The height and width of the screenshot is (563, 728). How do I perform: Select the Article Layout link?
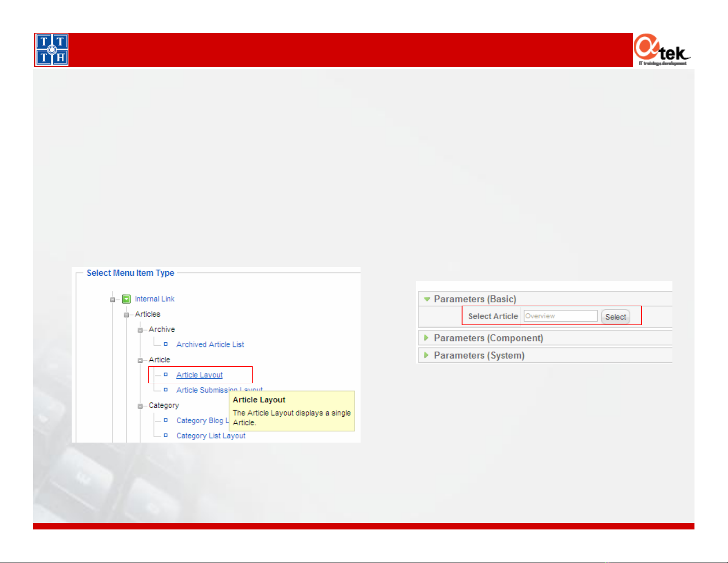(x=199, y=375)
